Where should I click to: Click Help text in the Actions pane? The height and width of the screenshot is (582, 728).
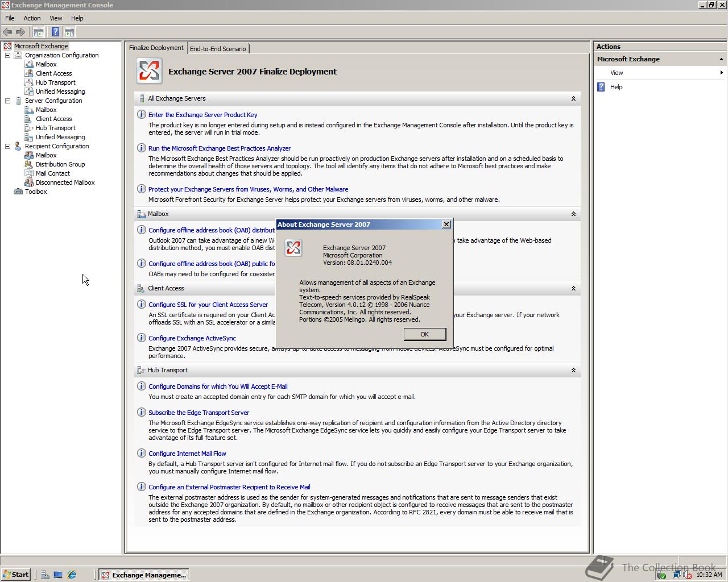(617, 87)
